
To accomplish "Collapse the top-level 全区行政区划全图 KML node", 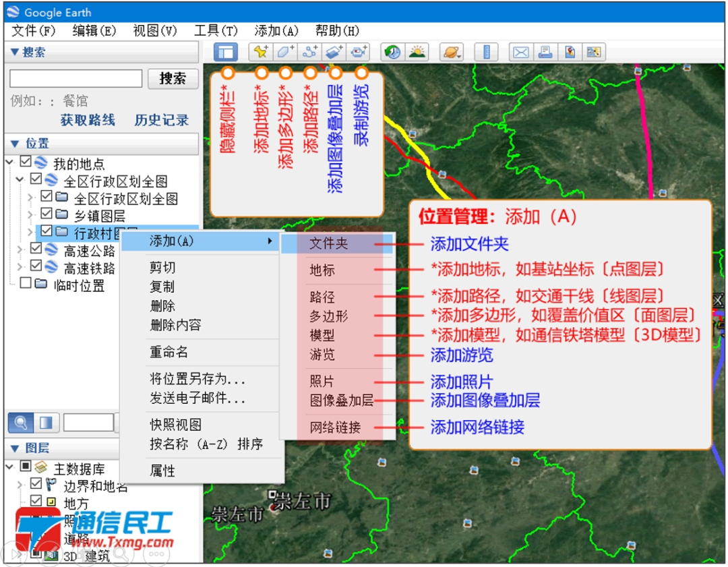I will [20, 179].
